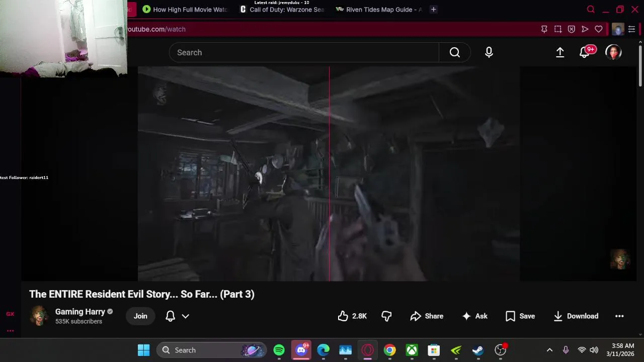Open Opera profile avatar in toolbar
Image resolution: width=644 pixels, height=362 pixels.
point(618,29)
